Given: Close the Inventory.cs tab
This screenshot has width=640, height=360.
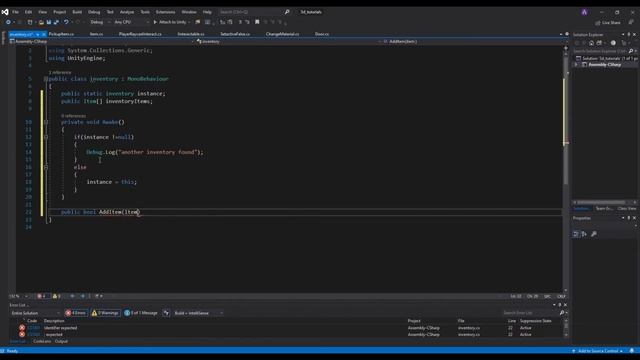Looking at the screenshot, I should (44, 34).
